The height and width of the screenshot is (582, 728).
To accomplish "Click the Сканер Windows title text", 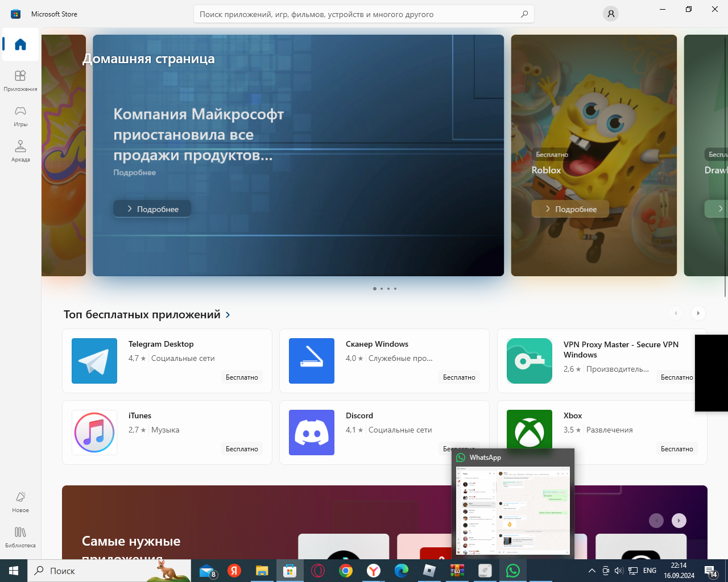I will click(x=377, y=344).
